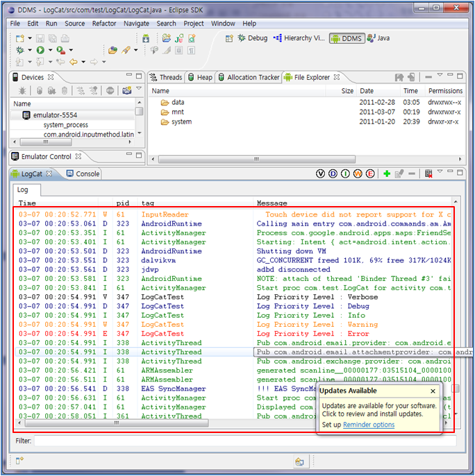The image size is (475, 476).
Task: Open the Refactor menu
Action: pyautogui.click(x=104, y=23)
